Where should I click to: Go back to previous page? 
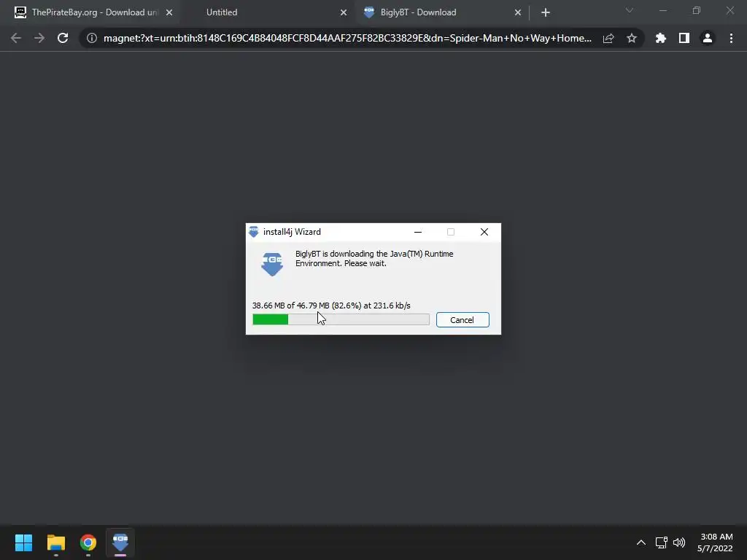pyautogui.click(x=16, y=38)
